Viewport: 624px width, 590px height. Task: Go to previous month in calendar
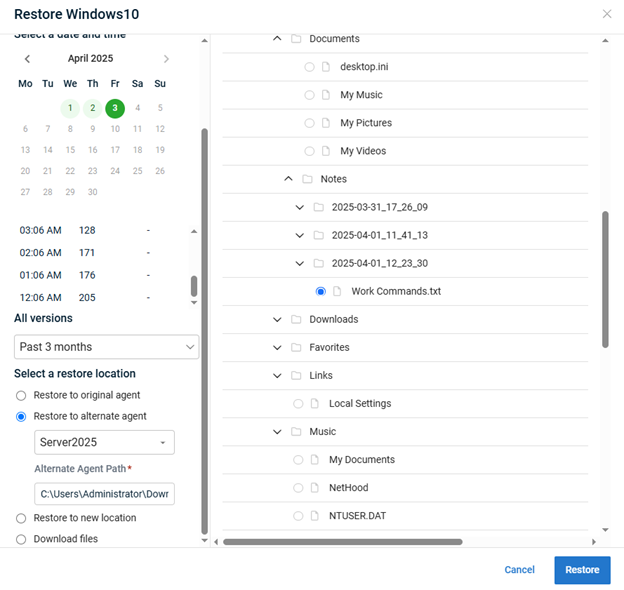tap(27, 59)
